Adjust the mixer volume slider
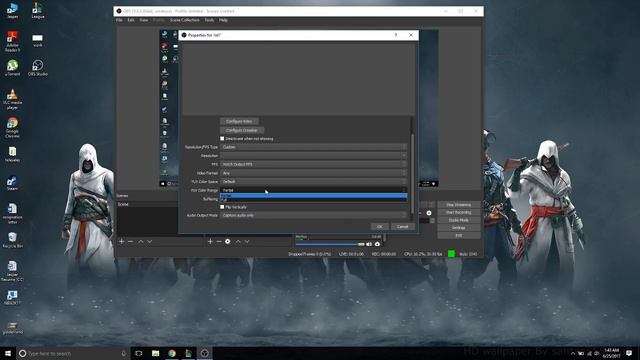 tap(330, 244)
